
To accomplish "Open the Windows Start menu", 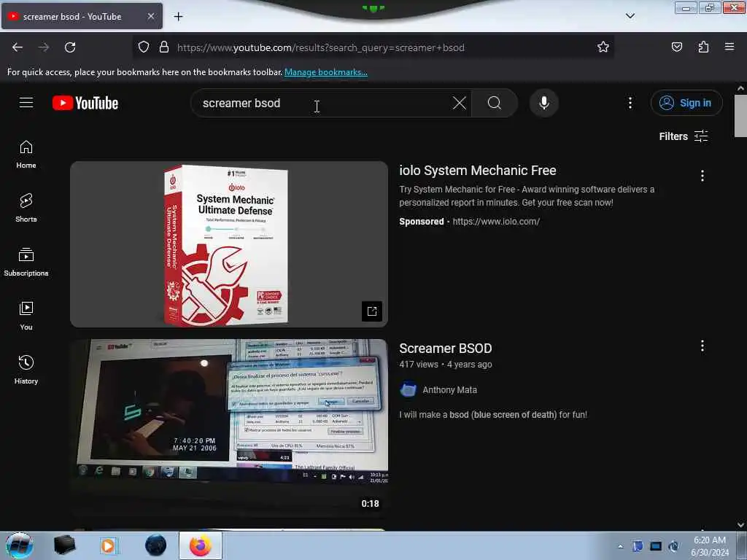I will [x=19, y=545].
